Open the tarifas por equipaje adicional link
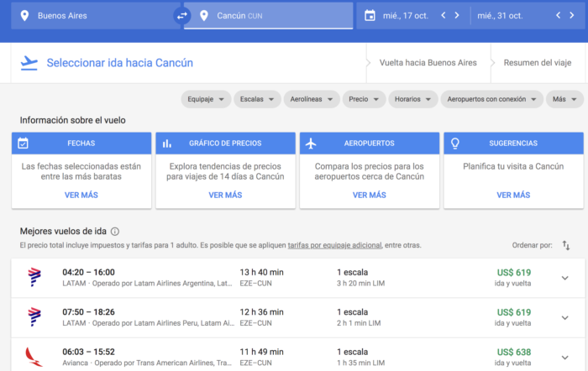This screenshot has width=588, height=371. (x=334, y=246)
